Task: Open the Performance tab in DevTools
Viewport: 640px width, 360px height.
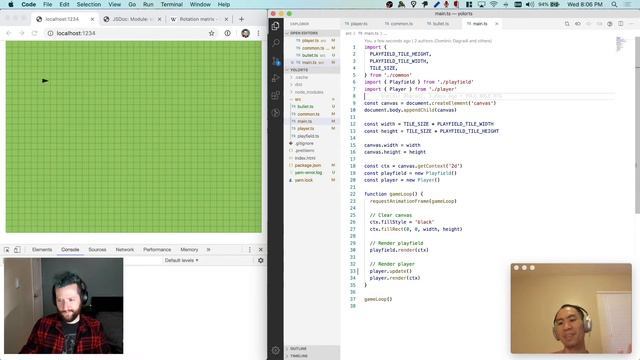Action: click(157, 249)
